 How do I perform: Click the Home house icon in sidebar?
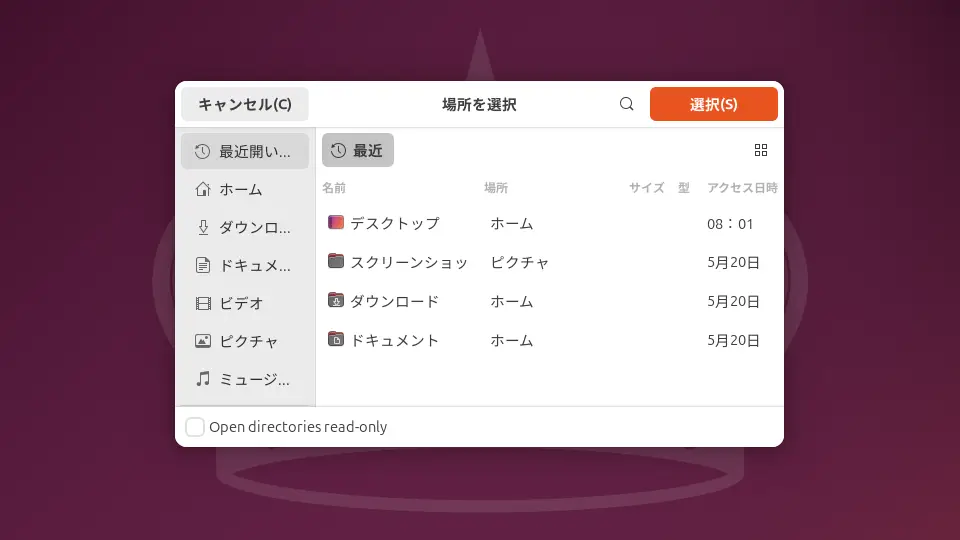point(203,190)
